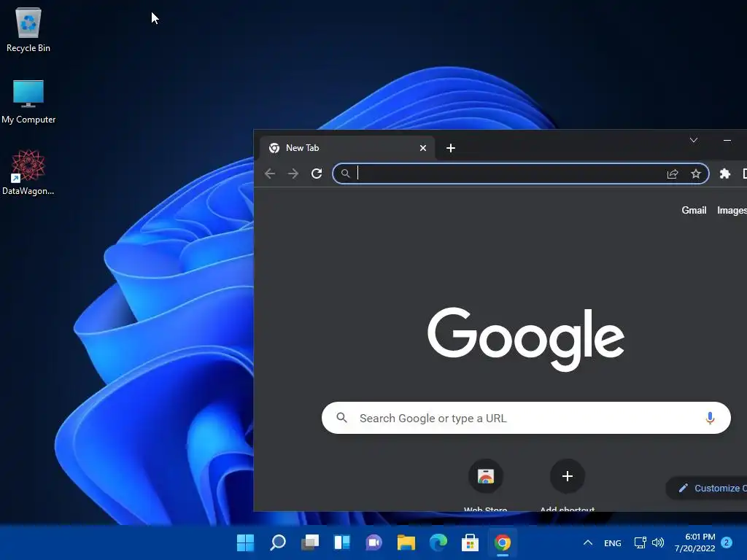Open File Explorer from taskbar
The image size is (747, 560).
coord(406,542)
